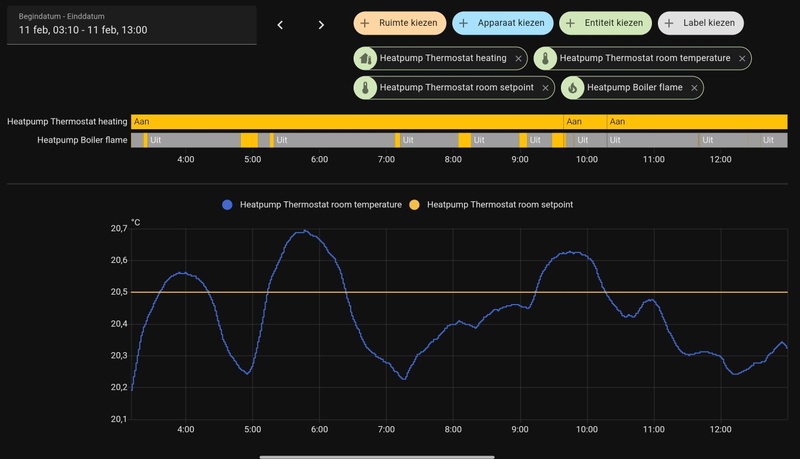This screenshot has width=800, height=459.
Task: Click thermometer icon on room temperature chip
Action: pos(545,59)
